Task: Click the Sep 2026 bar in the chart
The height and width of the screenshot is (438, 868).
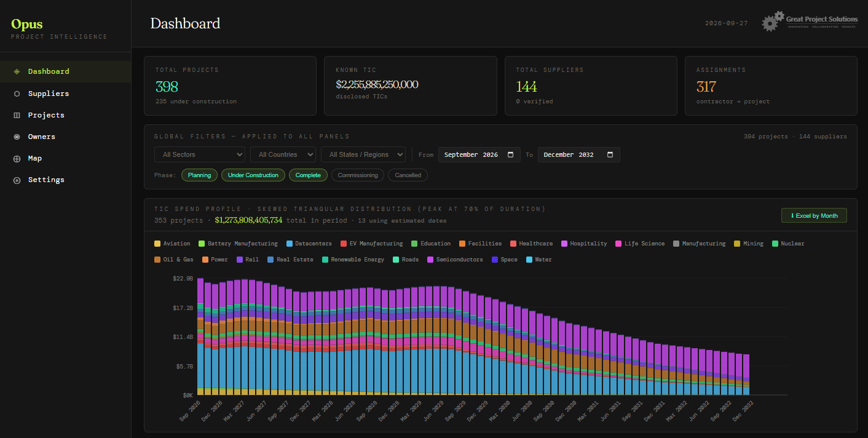Action: click(200, 336)
